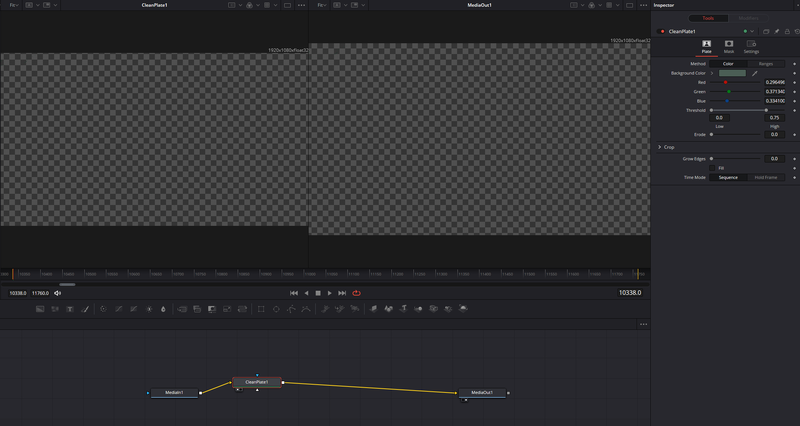800x426 pixels.
Task: Select the Paint tool in toolbar
Action: [86, 309]
